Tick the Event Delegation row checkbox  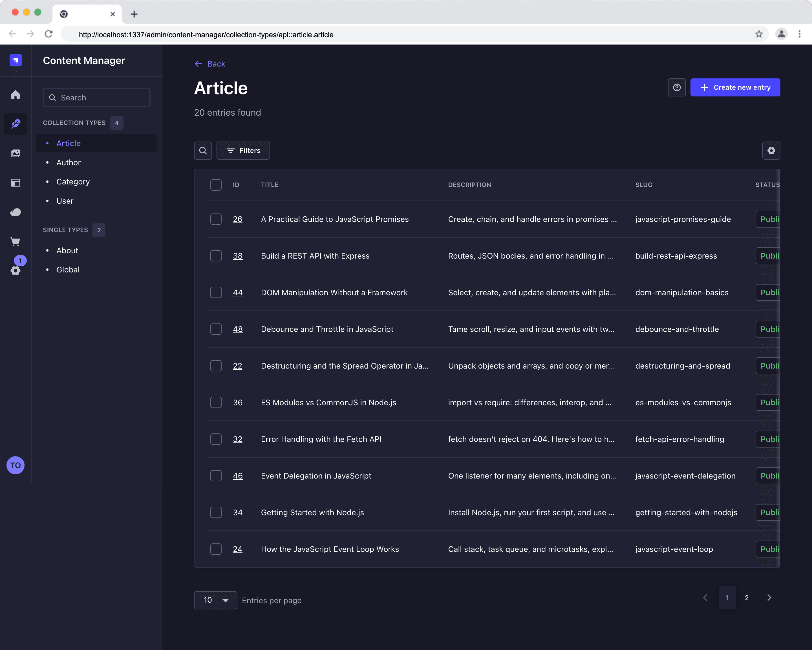[216, 476]
